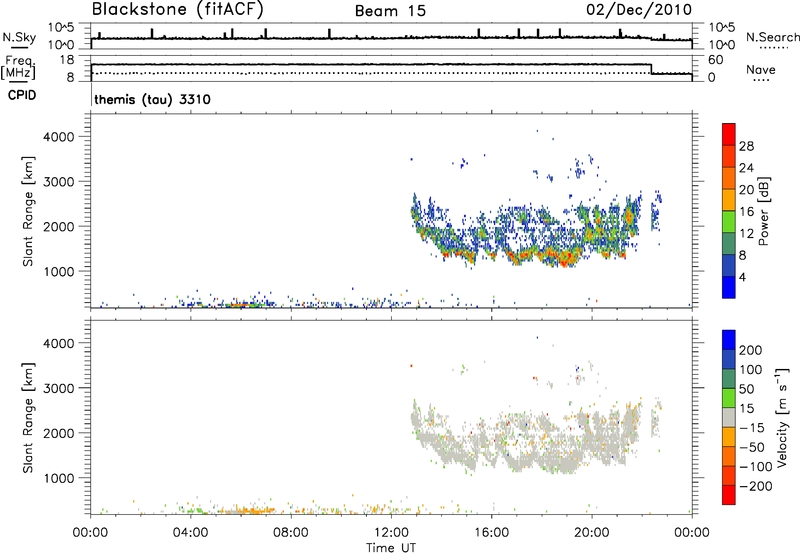Click the 60 value on Nave axis
The width and height of the screenshot is (800, 554).
tap(716, 60)
